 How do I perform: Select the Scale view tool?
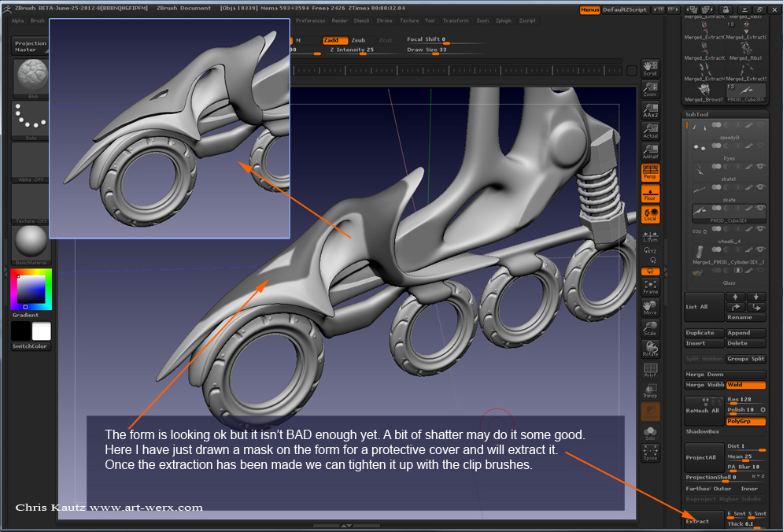[x=650, y=328]
